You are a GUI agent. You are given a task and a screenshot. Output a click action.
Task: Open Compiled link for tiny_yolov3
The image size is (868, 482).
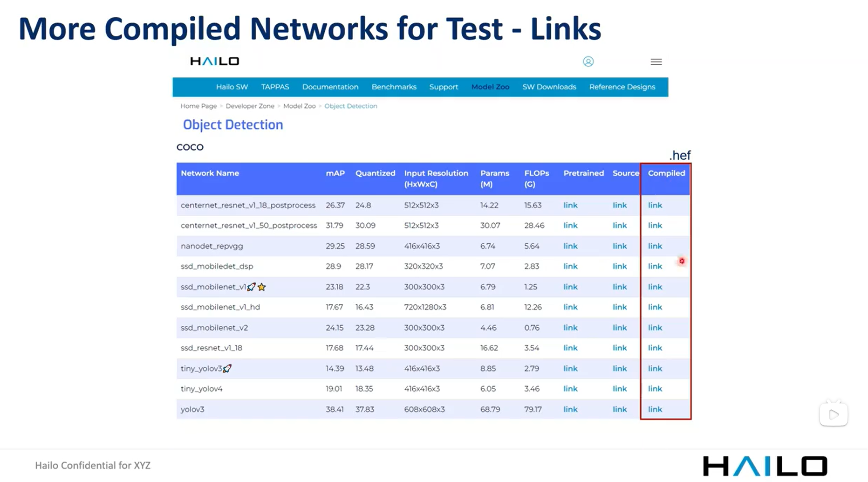(x=655, y=368)
